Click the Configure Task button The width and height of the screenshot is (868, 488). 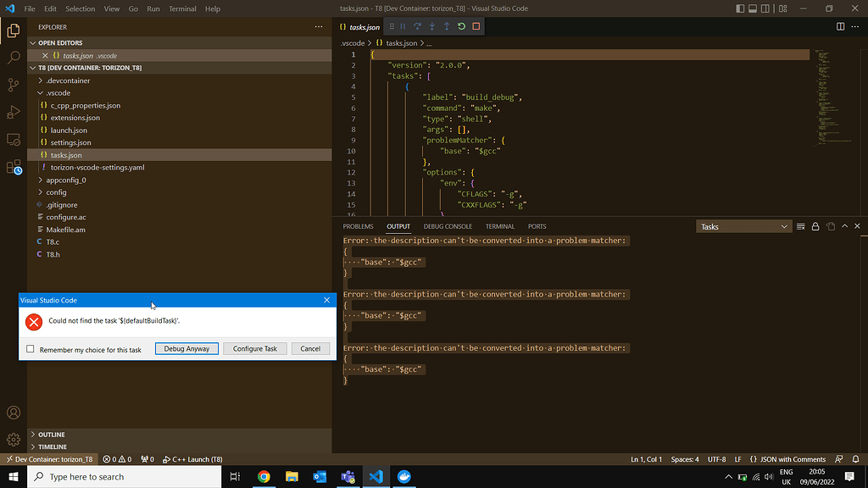click(255, 349)
